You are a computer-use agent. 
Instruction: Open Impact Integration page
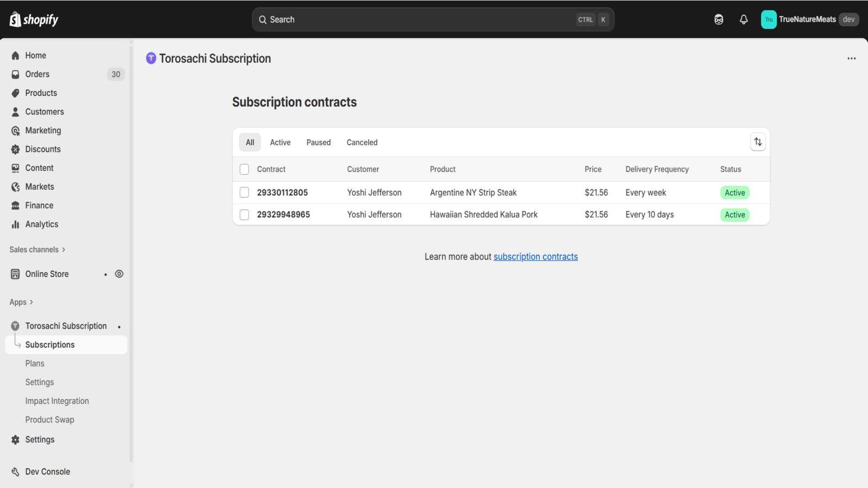pos(57,401)
